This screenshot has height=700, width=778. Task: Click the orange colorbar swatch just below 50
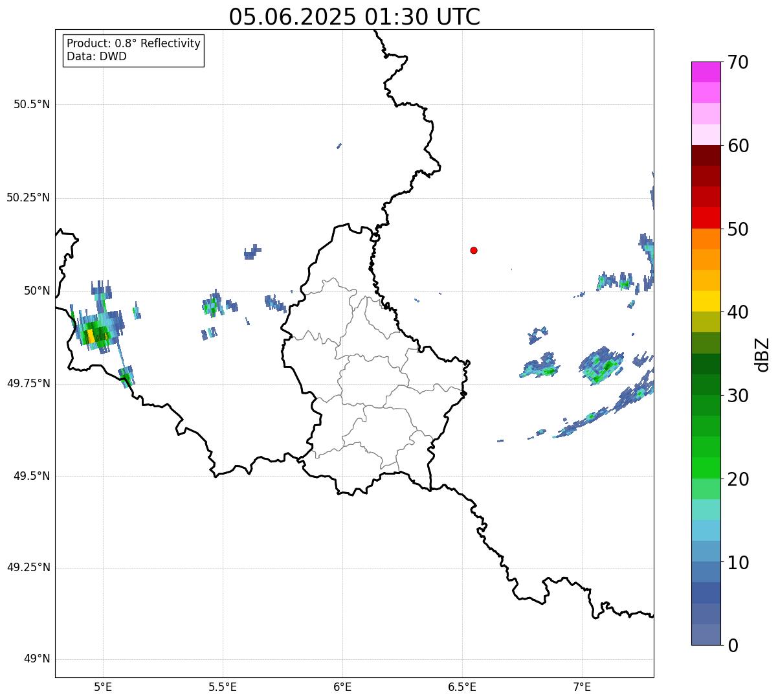706,239
